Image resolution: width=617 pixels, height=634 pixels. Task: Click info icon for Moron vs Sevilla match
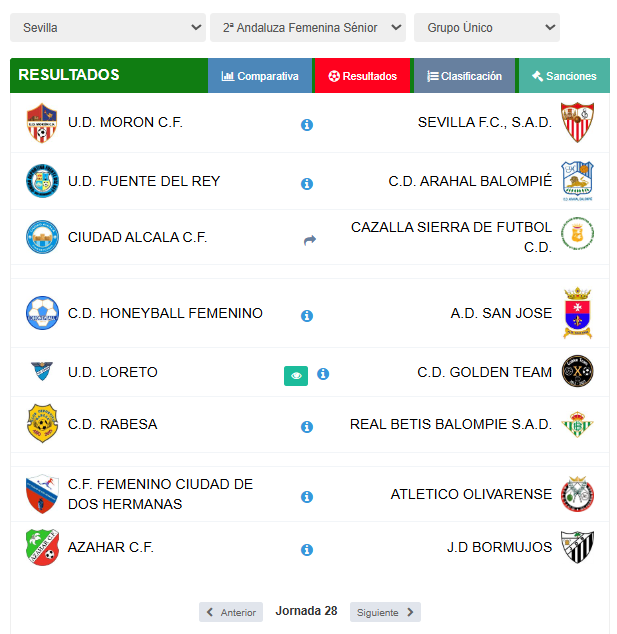point(307,125)
